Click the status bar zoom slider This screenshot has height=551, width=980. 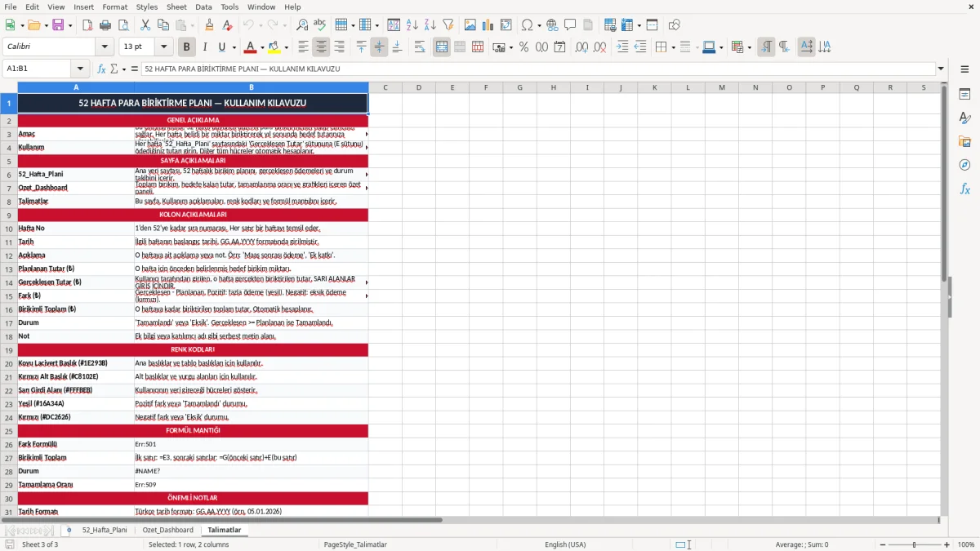click(915, 544)
